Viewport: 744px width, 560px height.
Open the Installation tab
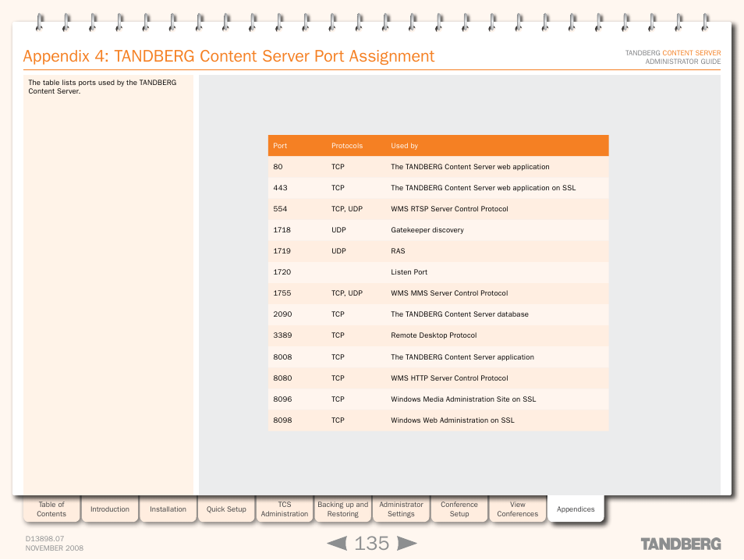coord(168,509)
